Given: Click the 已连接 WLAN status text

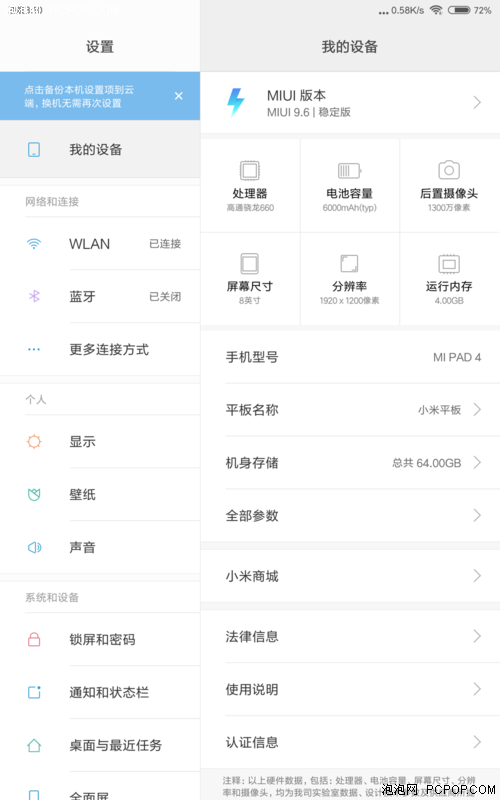Looking at the screenshot, I should [x=165, y=244].
